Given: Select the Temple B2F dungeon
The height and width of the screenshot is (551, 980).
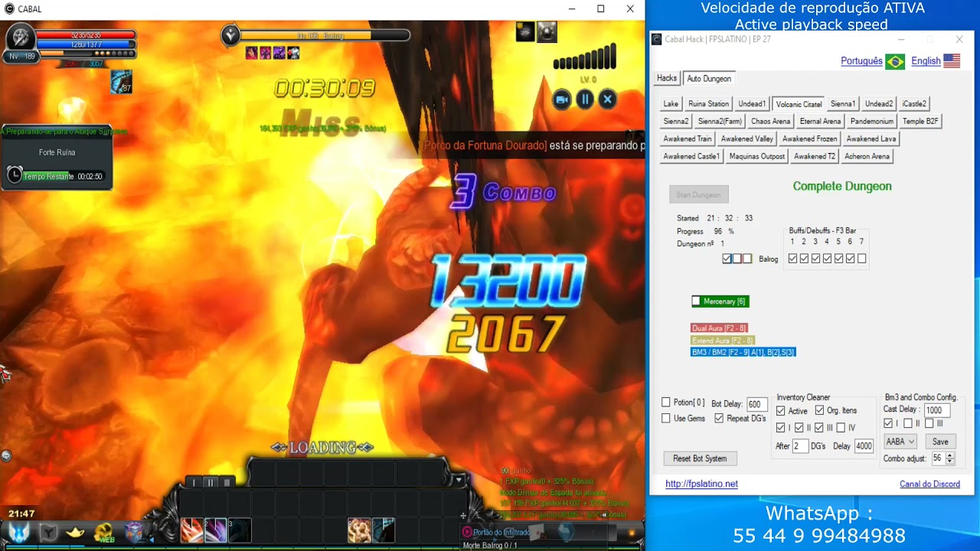Looking at the screenshot, I should [920, 121].
